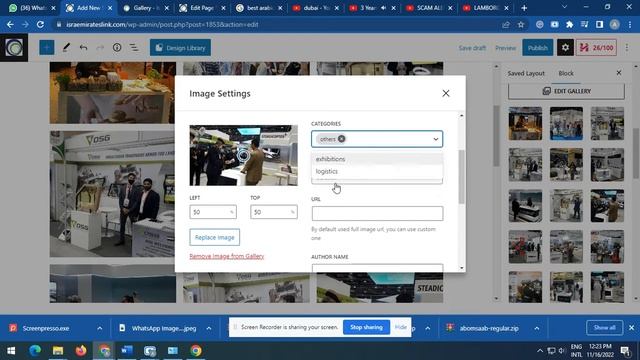Open the editor Options three-dot menu
640x360 pixels.
(627, 48)
